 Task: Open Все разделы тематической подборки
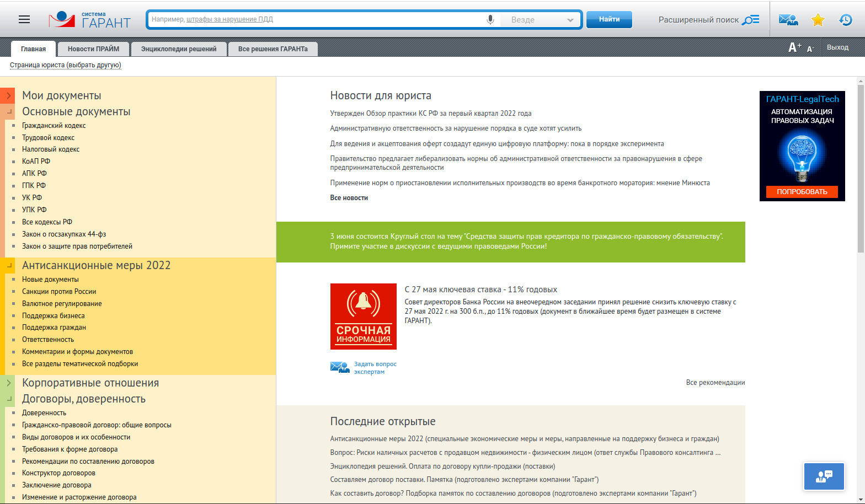[80, 364]
